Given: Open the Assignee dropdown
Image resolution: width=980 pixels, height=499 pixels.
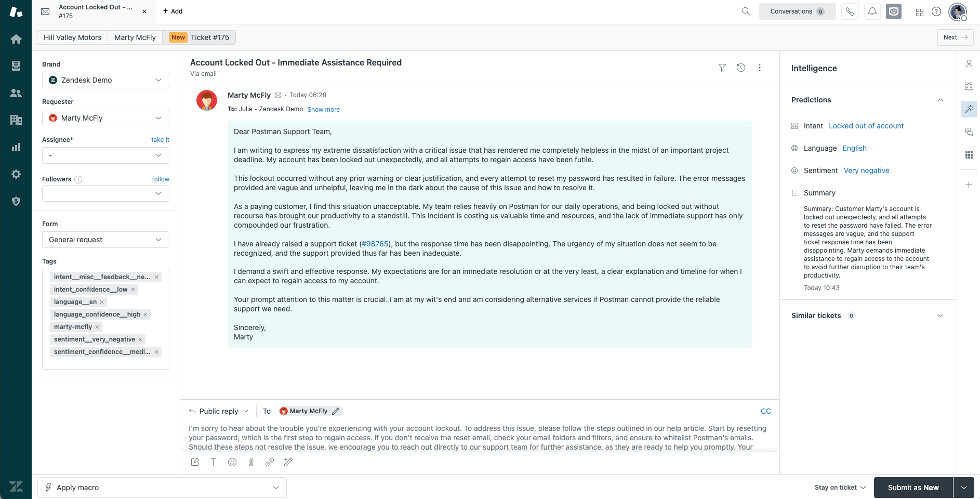Looking at the screenshot, I should 105,155.
